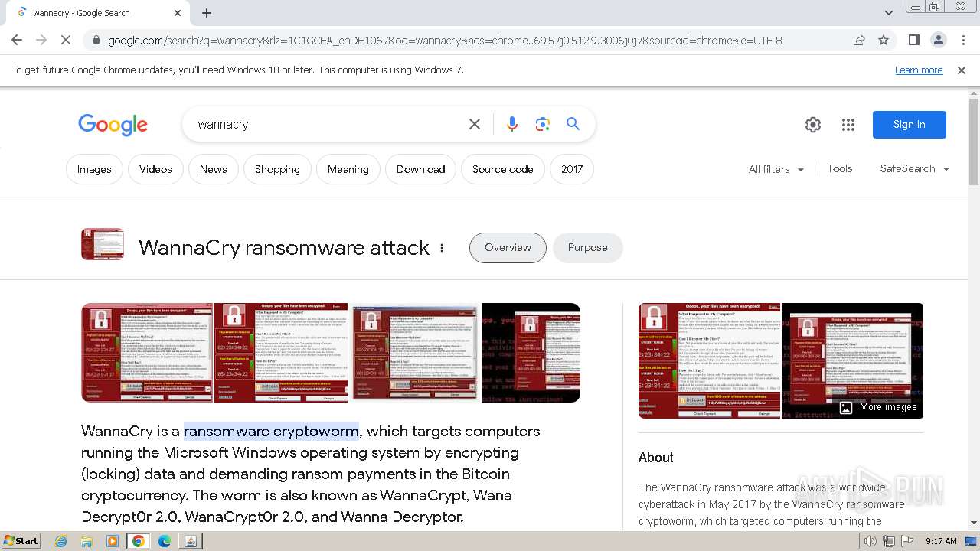The image size is (980, 551).
Task: Open the Windows Start menu
Action: pyautogui.click(x=21, y=541)
